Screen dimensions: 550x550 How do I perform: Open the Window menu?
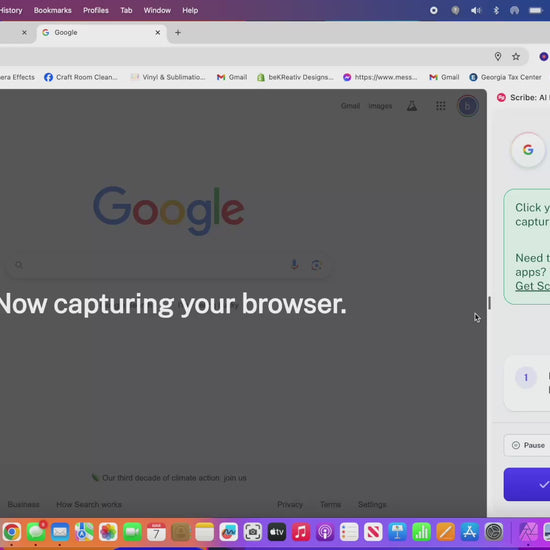point(157,11)
